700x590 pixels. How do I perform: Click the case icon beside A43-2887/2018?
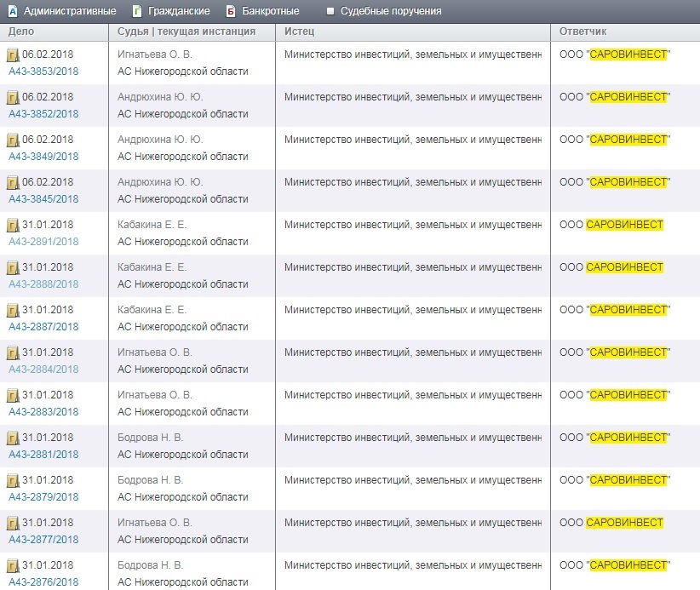coord(13,311)
